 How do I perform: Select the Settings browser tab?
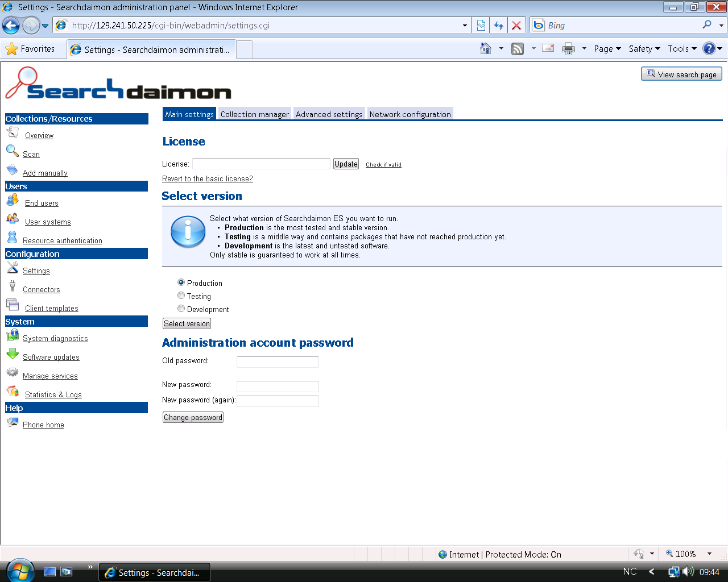(x=151, y=49)
